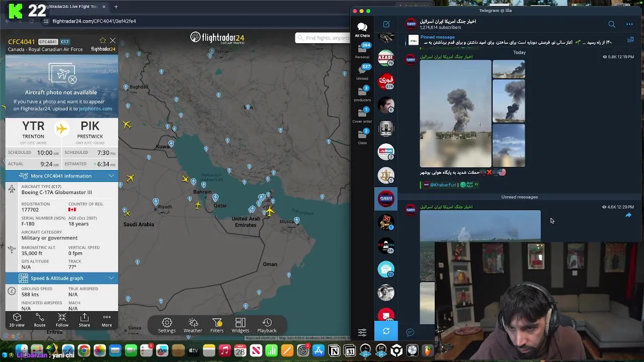Screen dimensions: 644x362
Task: Select the Trenton YTR origin airport
Action: pyautogui.click(x=33, y=130)
